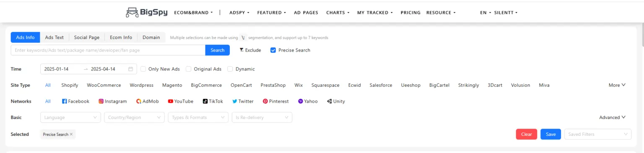Enable the Original Ads checkbox

(189, 69)
